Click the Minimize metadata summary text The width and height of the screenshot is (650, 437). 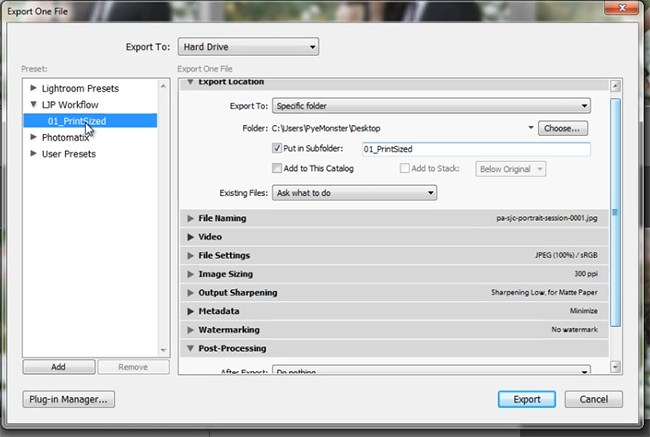(584, 311)
